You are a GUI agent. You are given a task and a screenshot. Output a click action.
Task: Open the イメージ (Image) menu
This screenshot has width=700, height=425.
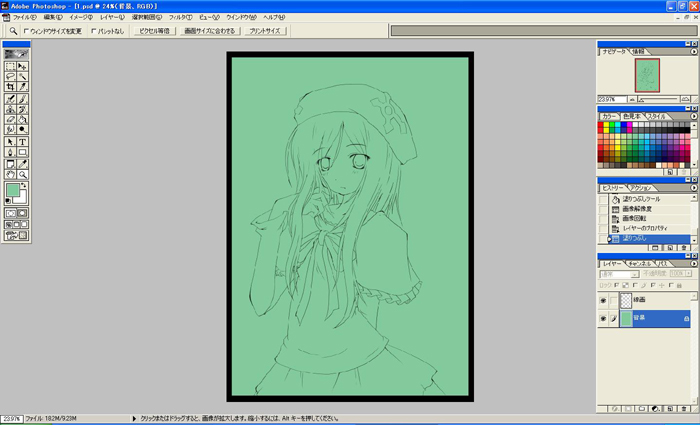click(81, 17)
